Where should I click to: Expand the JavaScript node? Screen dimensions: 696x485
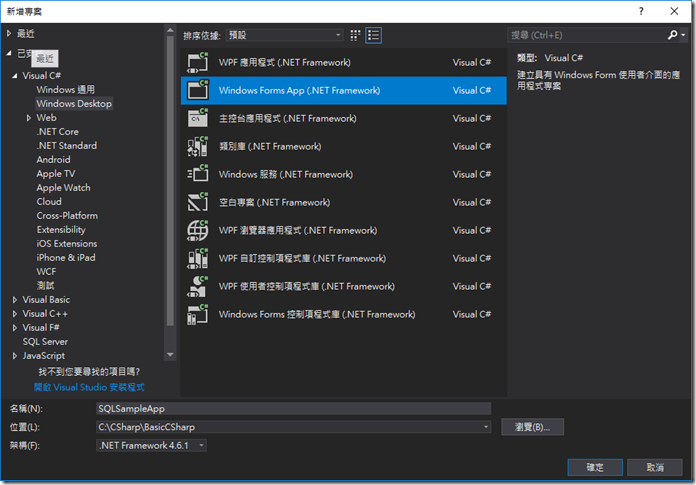(15, 356)
